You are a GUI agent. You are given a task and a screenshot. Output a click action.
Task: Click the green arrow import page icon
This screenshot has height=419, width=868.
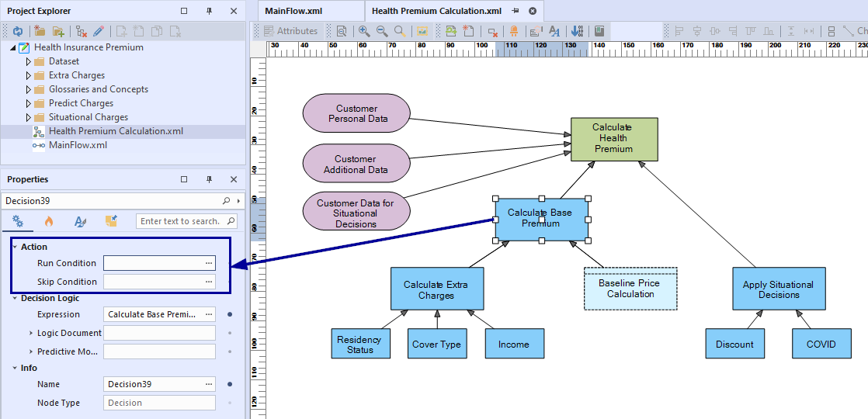(451, 31)
